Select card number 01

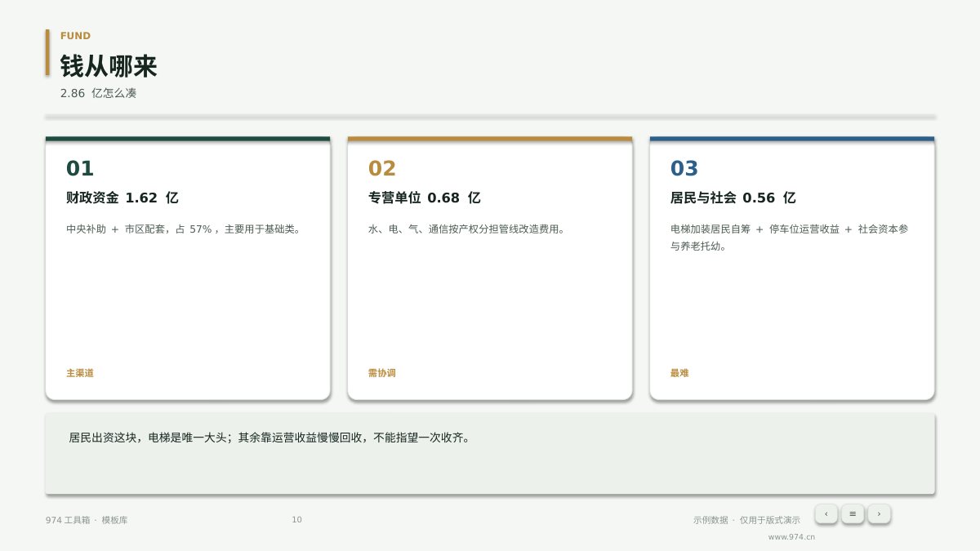(80, 168)
